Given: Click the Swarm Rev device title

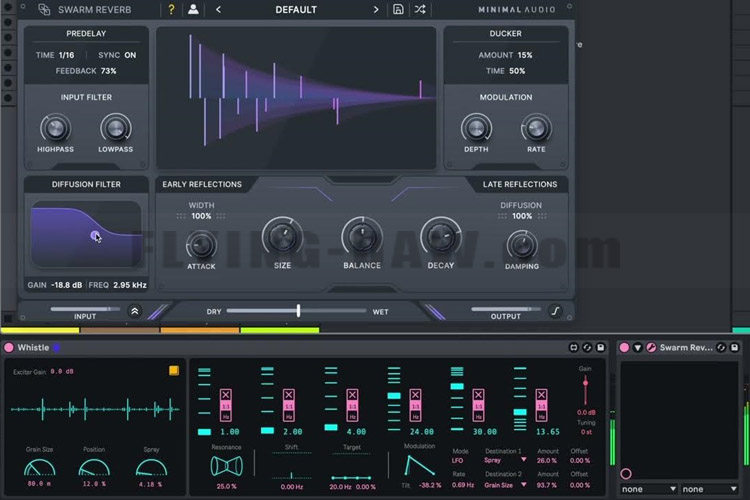Looking at the screenshot, I should pos(686,348).
